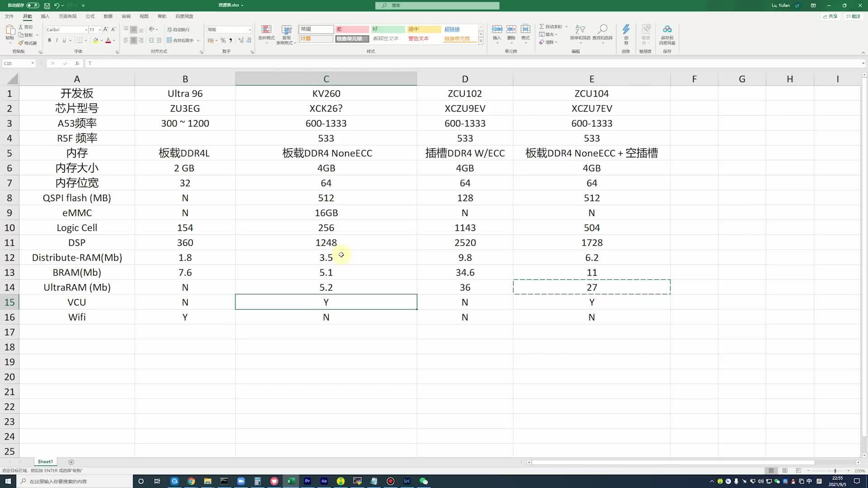Viewport: 868px width, 488px height.
Task: Collapse the ribbon with the chevron
Action: (x=863, y=52)
